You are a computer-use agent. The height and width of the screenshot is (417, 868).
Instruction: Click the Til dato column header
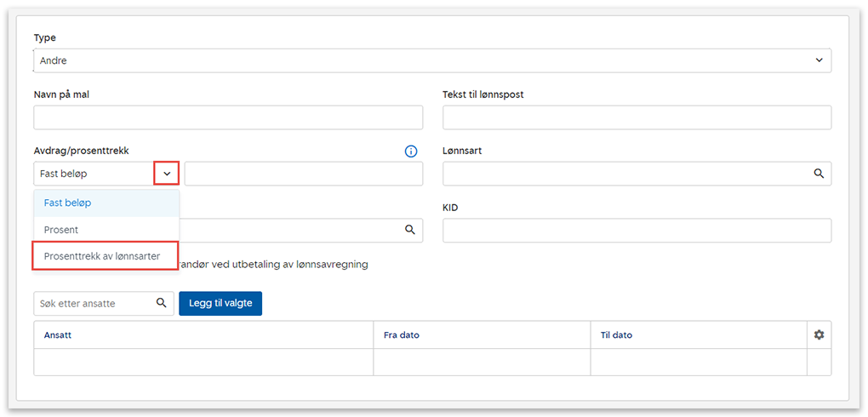click(x=616, y=335)
